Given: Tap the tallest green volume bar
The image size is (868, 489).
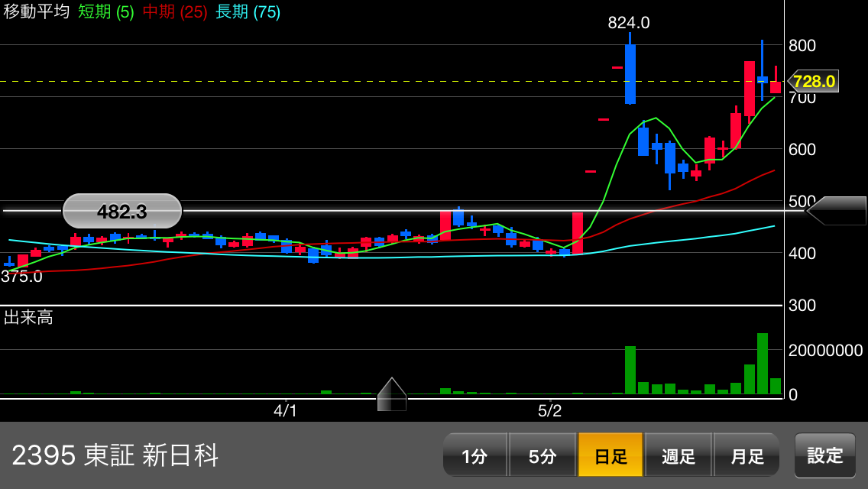Looking at the screenshot, I should pyautogui.click(x=763, y=364).
